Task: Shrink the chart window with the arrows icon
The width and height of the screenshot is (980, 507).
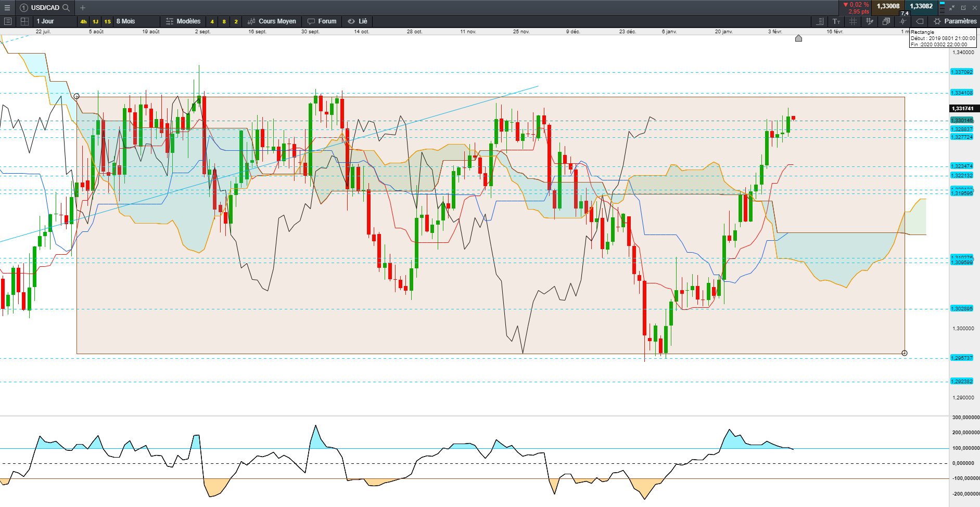Action: point(952,8)
